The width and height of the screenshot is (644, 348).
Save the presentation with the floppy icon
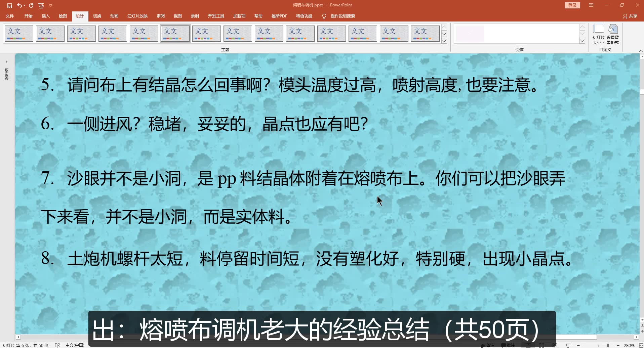tap(9, 5)
